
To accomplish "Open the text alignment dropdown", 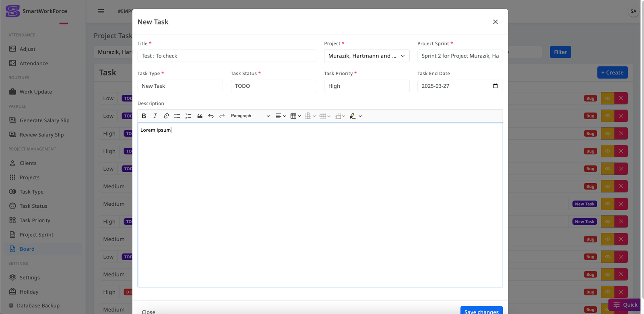I will coord(281,116).
